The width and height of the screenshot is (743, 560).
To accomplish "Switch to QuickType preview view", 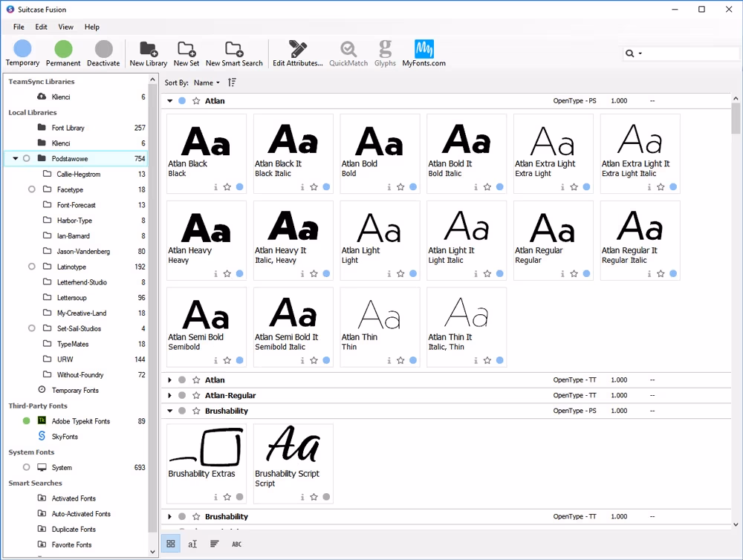I will [192, 544].
